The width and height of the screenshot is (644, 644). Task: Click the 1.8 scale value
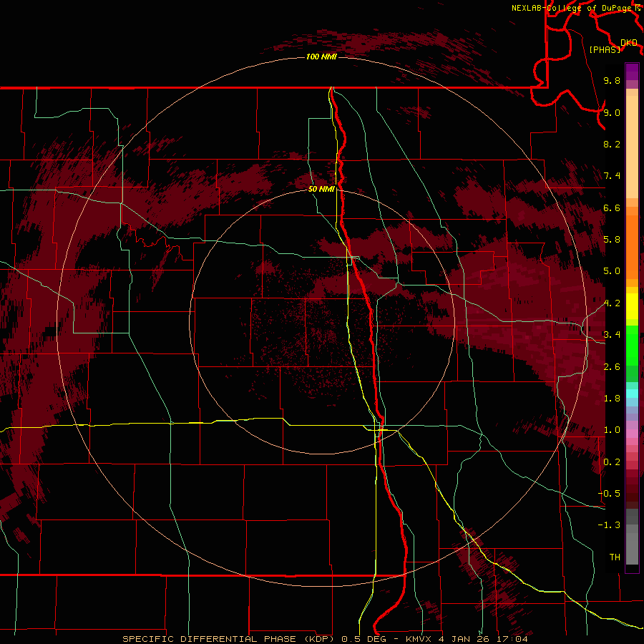[612, 399]
